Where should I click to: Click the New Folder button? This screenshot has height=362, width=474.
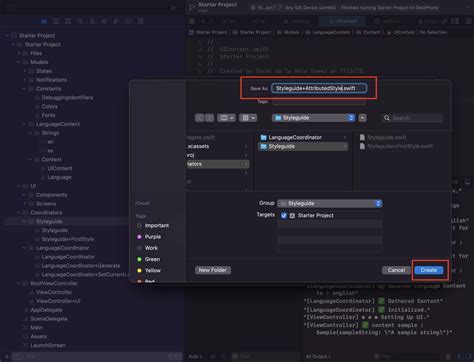click(x=213, y=270)
